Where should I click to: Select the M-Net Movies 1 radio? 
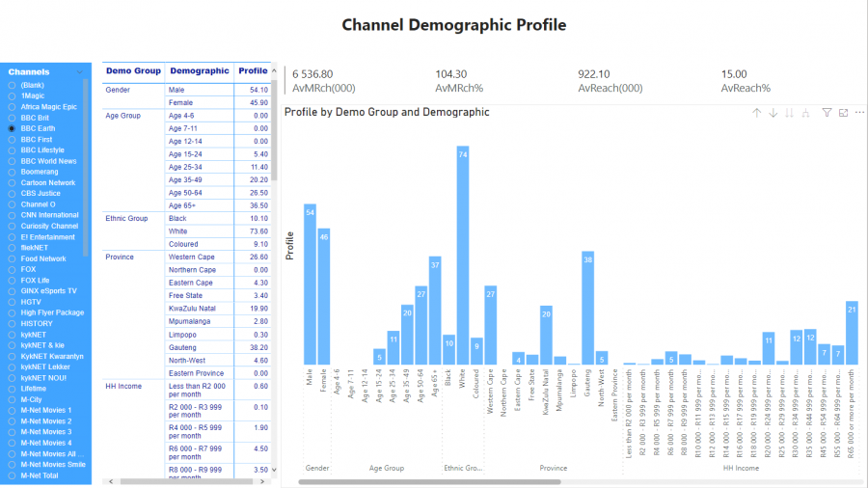click(x=12, y=411)
